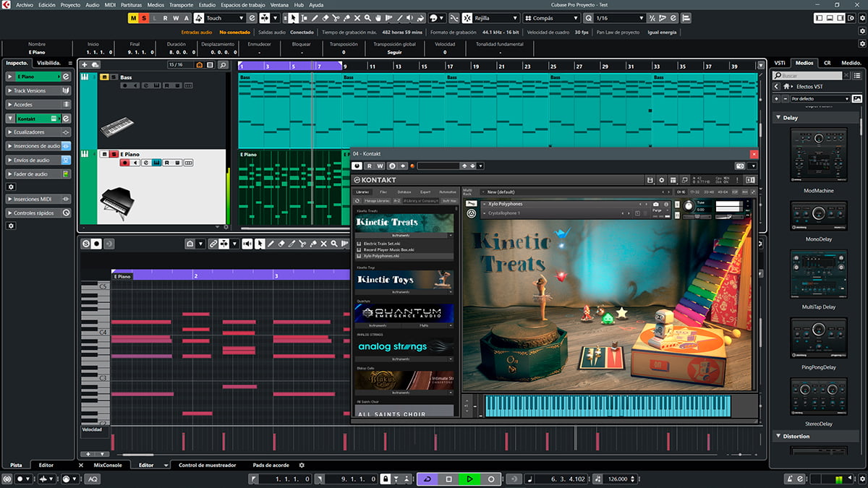Click the bar 9 ruler marker
Screen dimensions: 868x488
point(346,67)
